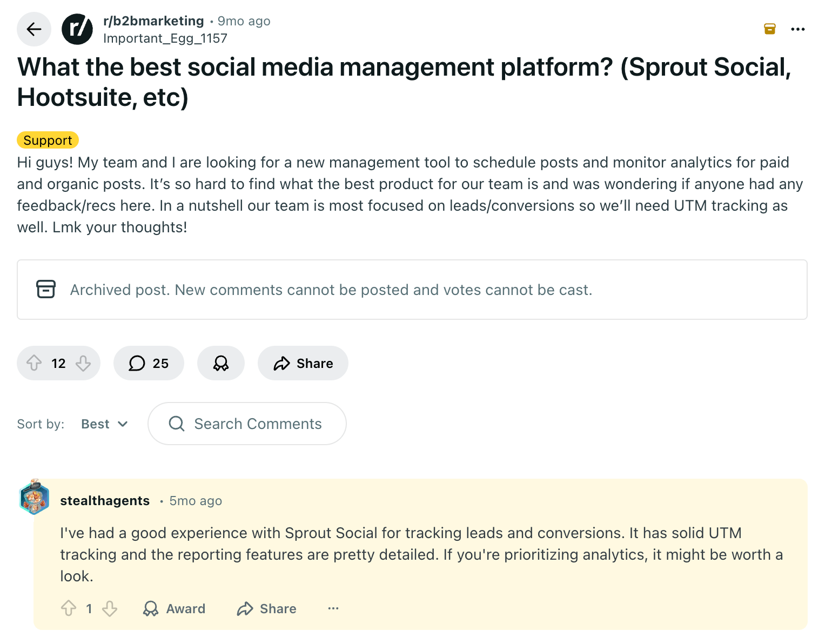Open the award icon on the post
The height and width of the screenshot is (644, 832).
(x=220, y=363)
